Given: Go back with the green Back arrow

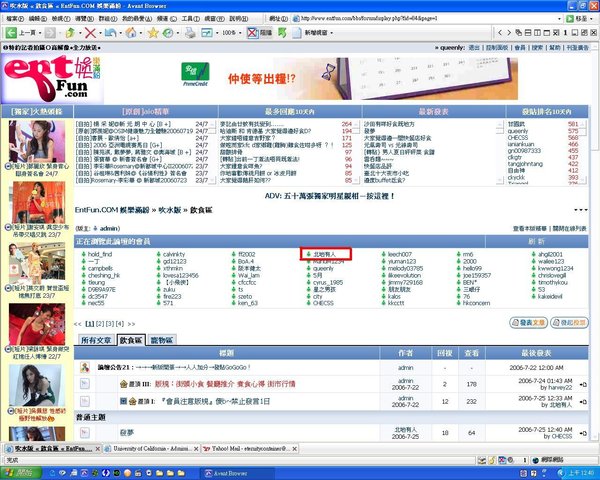Looking at the screenshot, I should [11, 33].
